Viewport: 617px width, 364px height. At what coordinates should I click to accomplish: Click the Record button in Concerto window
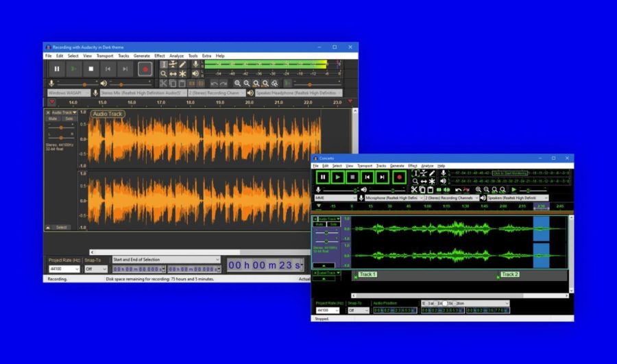(x=399, y=178)
